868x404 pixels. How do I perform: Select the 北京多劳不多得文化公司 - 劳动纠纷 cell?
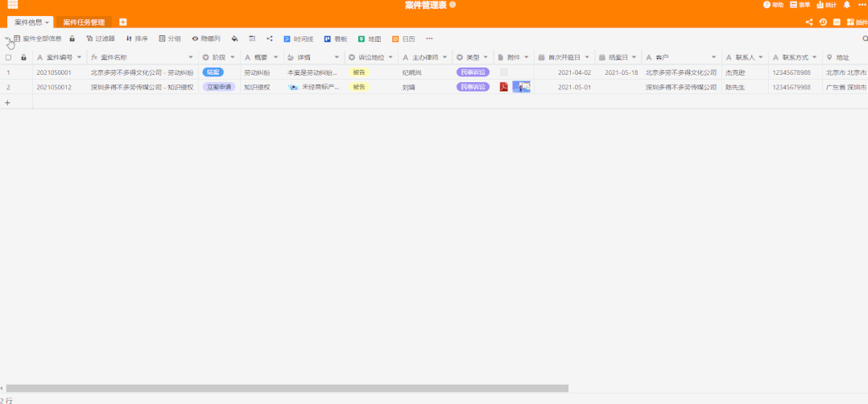[143, 72]
